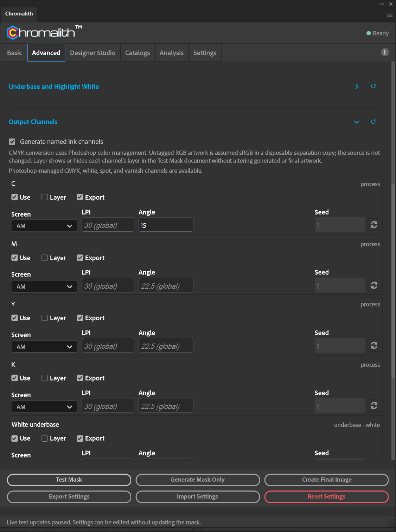Uncheck Use for channel K

[14, 378]
